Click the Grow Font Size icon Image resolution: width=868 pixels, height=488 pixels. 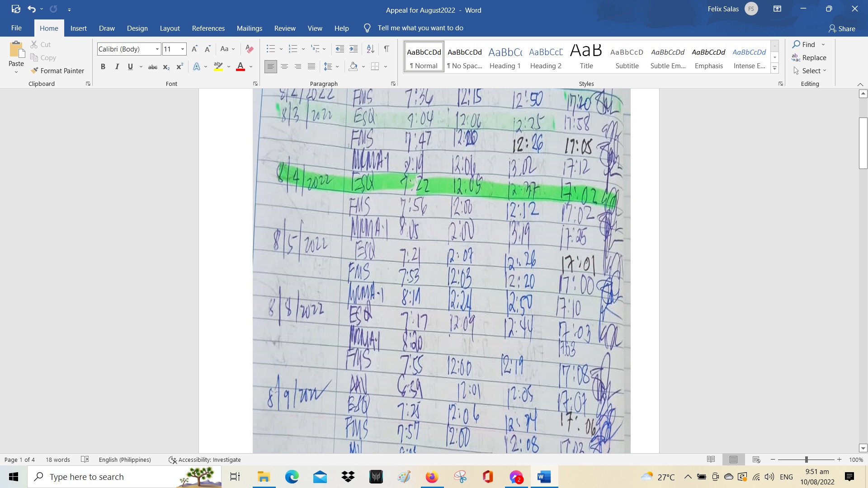(194, 49)
